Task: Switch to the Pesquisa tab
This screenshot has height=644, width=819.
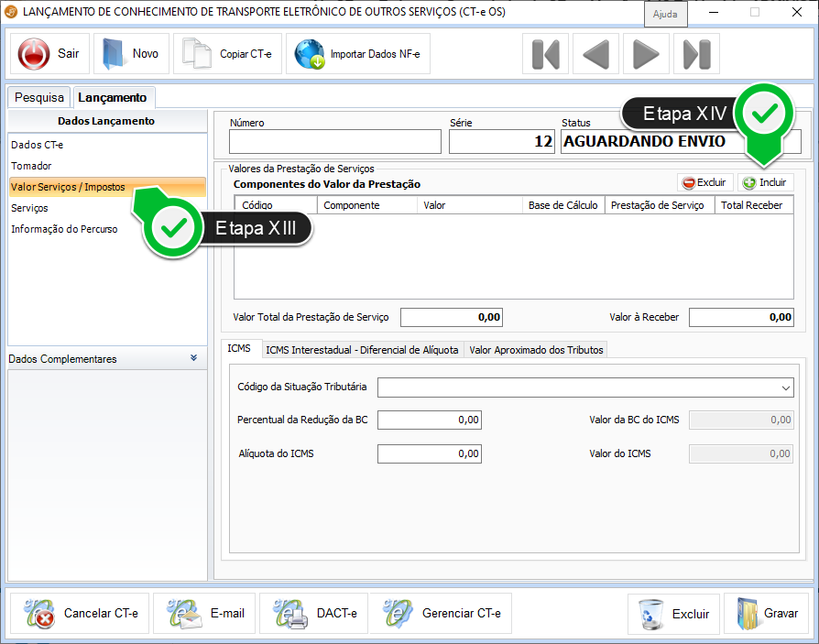Action: click(x=39, y=97)
